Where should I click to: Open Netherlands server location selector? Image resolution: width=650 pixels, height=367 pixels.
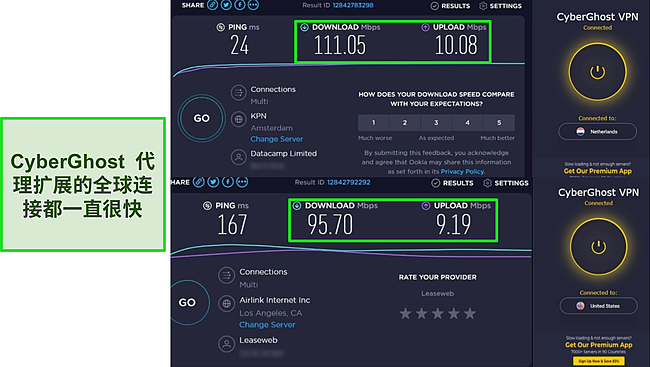597,131
